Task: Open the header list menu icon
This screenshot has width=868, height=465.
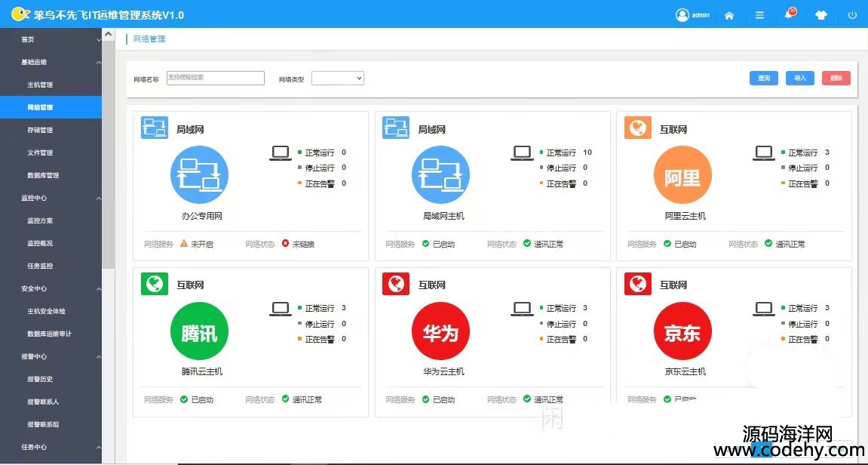Action: (x=759, y=16)
